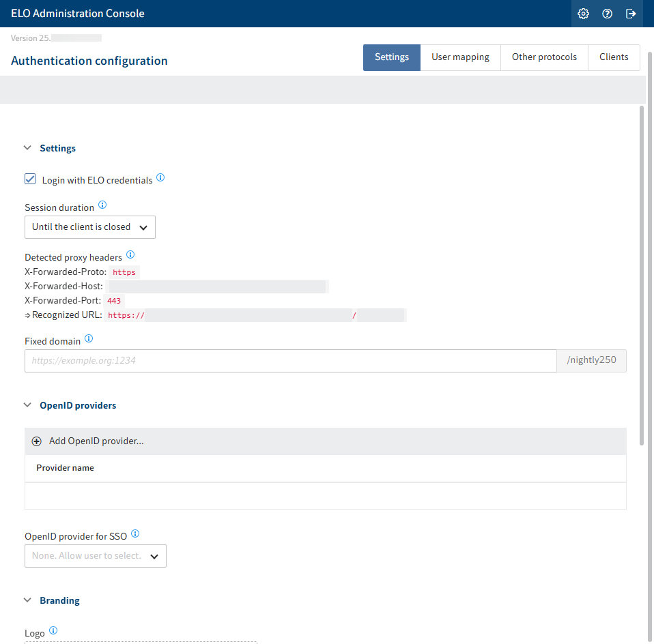Collapse the Settings section
This screenshot has height=644, width=654.
27,147
